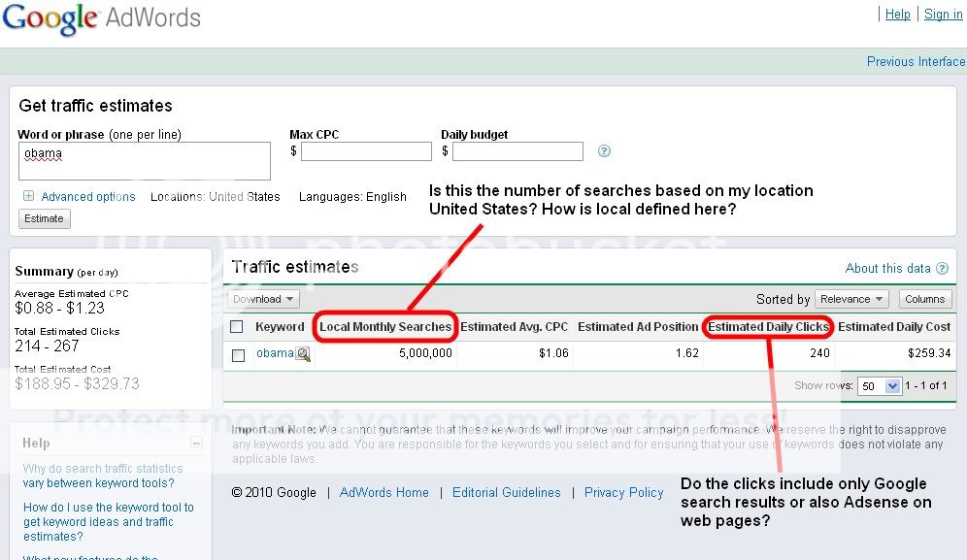This screenshot has width=967, height=560.
Task: Tick the select-all checkbox in table header
Action: (236, 327)
